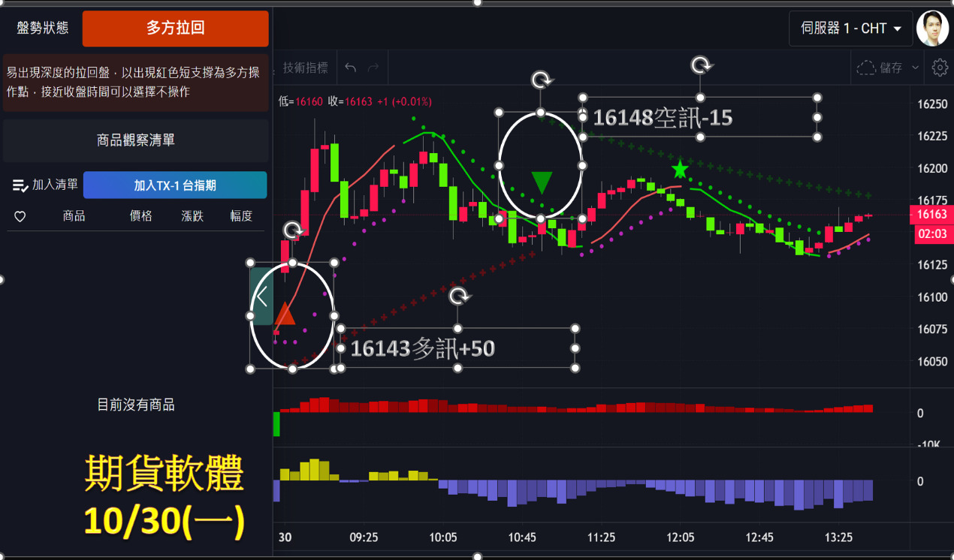954x560 pixels.
Task: Click the 加入TX-1 台指期 button
Action: (175, 185)
